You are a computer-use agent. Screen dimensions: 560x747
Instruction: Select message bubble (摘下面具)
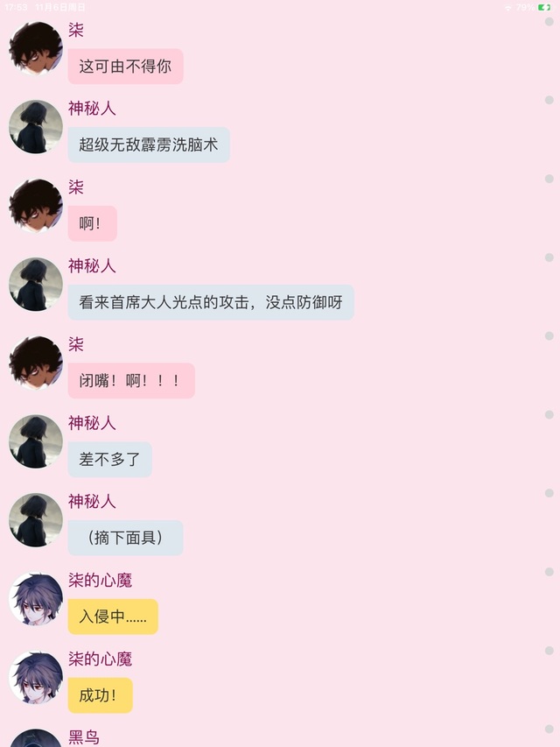coord(125,538)
